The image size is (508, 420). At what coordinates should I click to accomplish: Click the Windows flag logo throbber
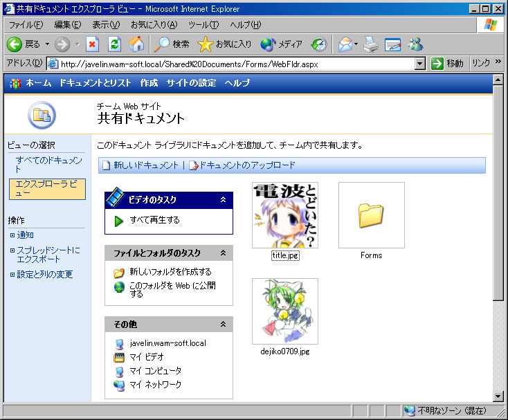click(490, 25)
